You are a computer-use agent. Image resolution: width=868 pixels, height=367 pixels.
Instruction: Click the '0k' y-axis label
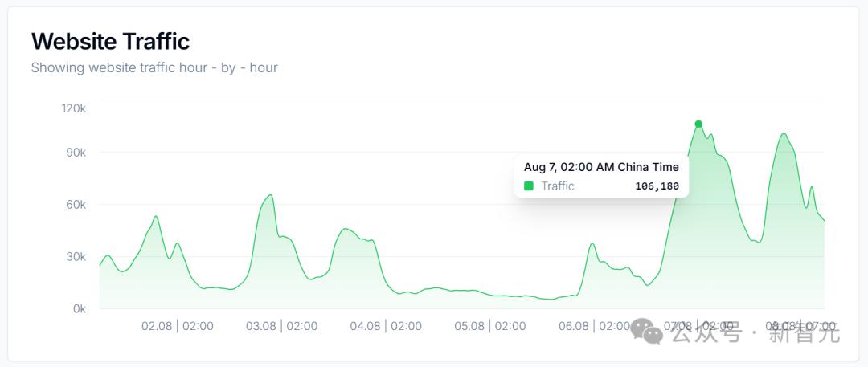point(79,309)
